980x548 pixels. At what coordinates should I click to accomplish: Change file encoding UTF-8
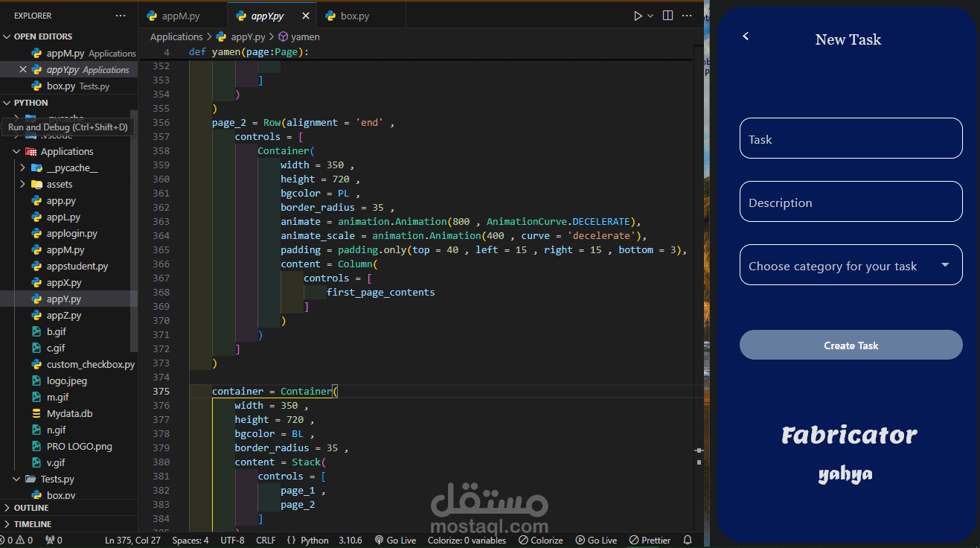coord(232,541)
